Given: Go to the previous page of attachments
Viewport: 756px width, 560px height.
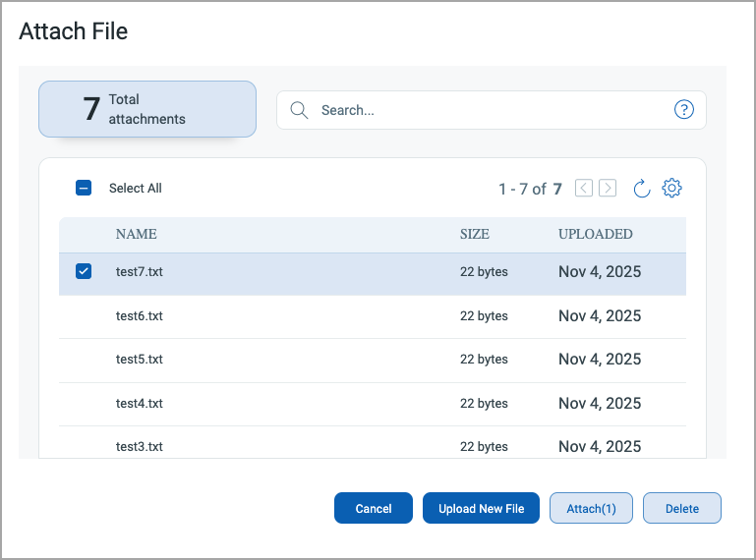Looking at the screenshot, I should click(x=584, y=188).
